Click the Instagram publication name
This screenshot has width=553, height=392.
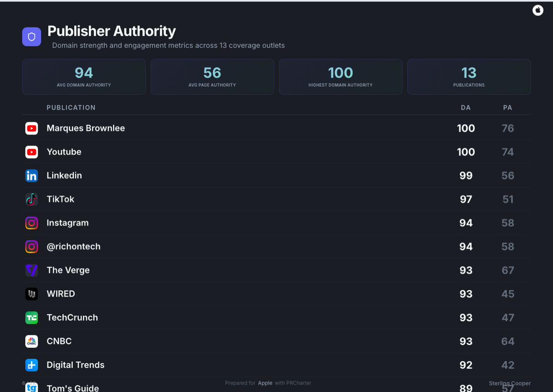click(x=68, y=223)
